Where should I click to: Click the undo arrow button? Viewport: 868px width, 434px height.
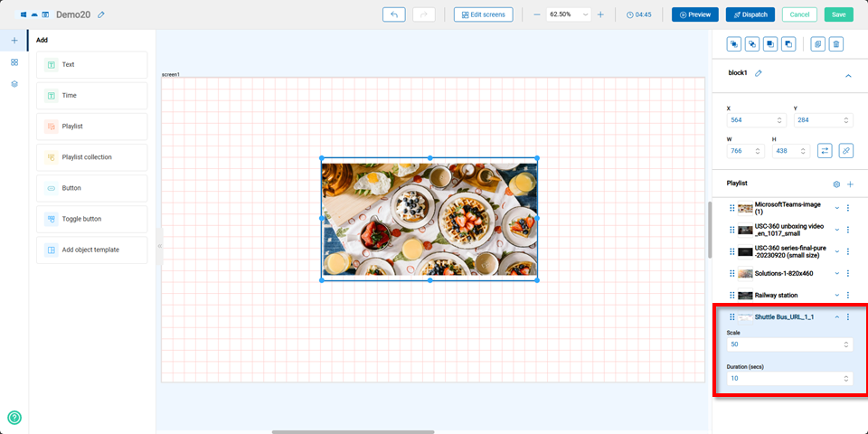coord(394,14)
